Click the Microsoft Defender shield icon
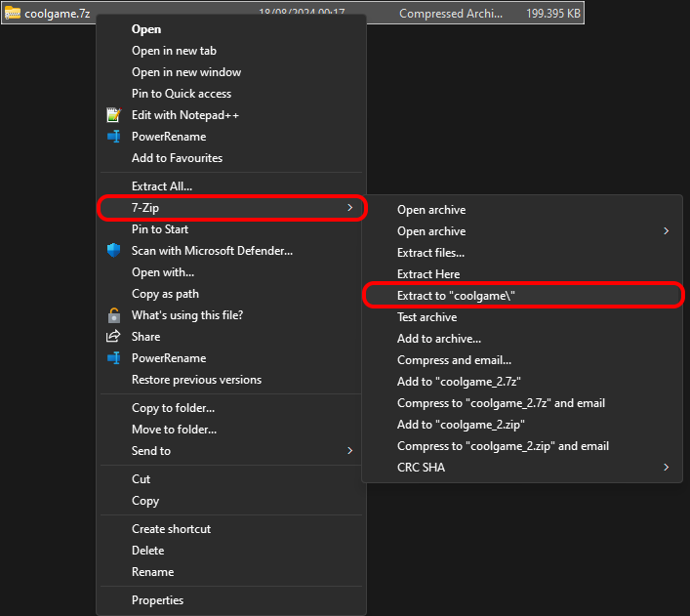This screenshot has height=616, width=690. coord(114,251)
